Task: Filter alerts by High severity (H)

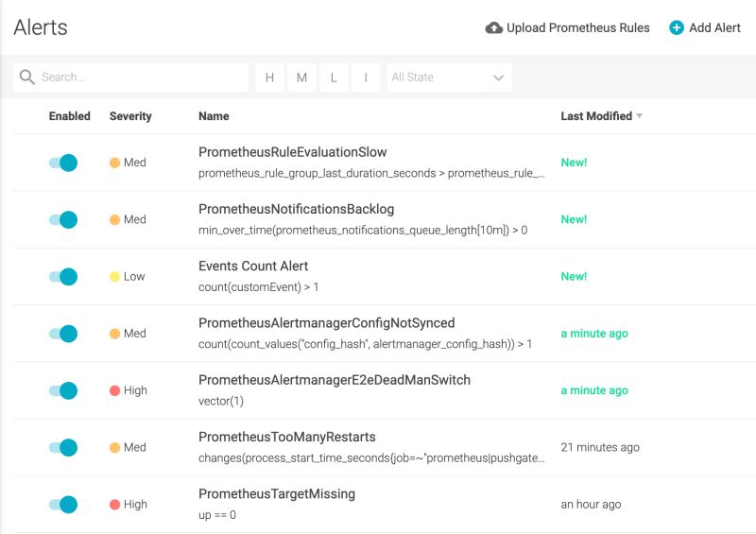Action: click(x=269, y=78)
